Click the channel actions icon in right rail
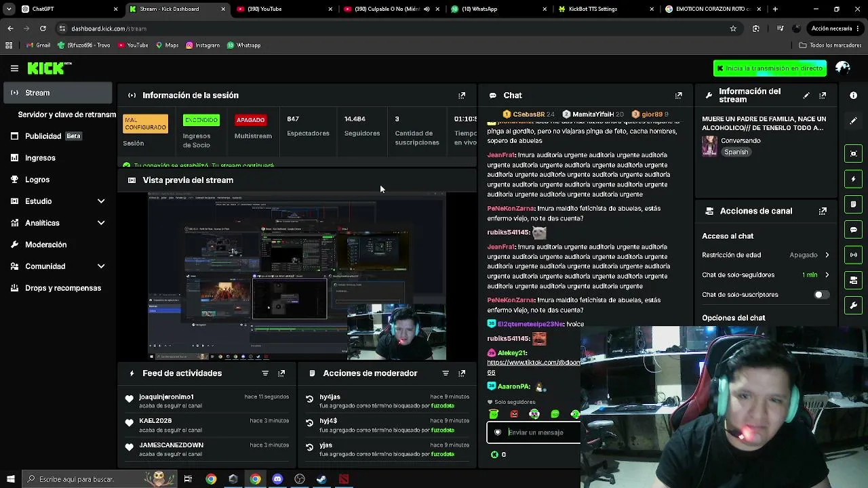Viewport: 868px width, 488px height. (854, 280)
